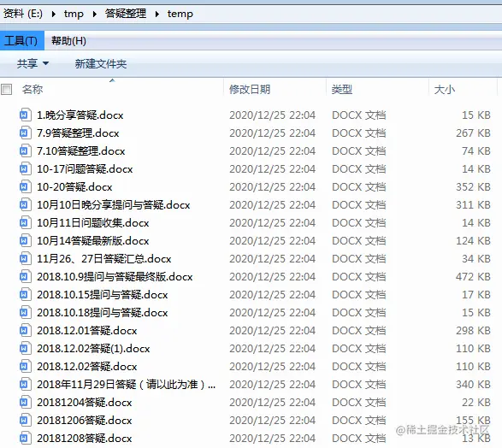502x448 pixels.
Task: Click the icon of 2018年11月29日答疑 file
Action: [x=26, y=384]
